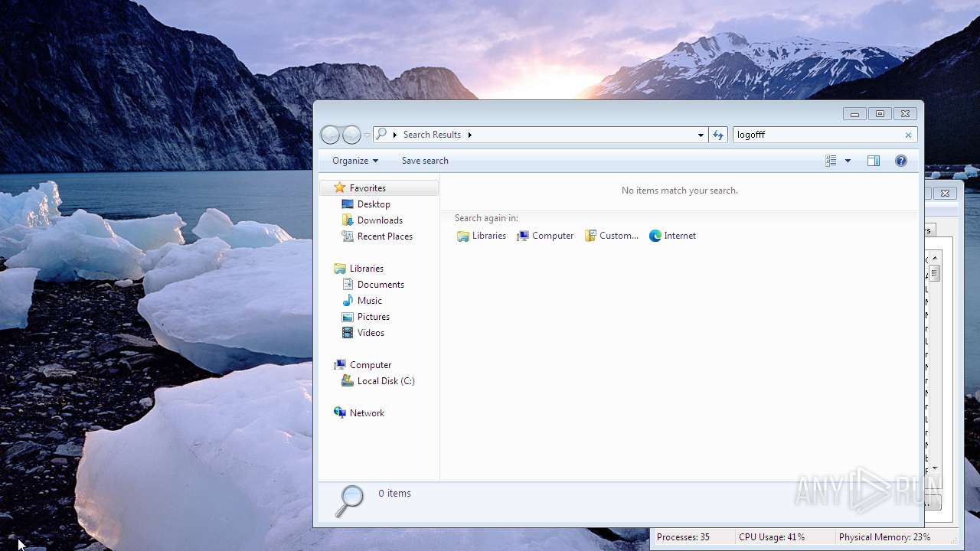This screenshot has width=980, height=551.
Task: Maximize the Search Results window
Action: (880, 114)
